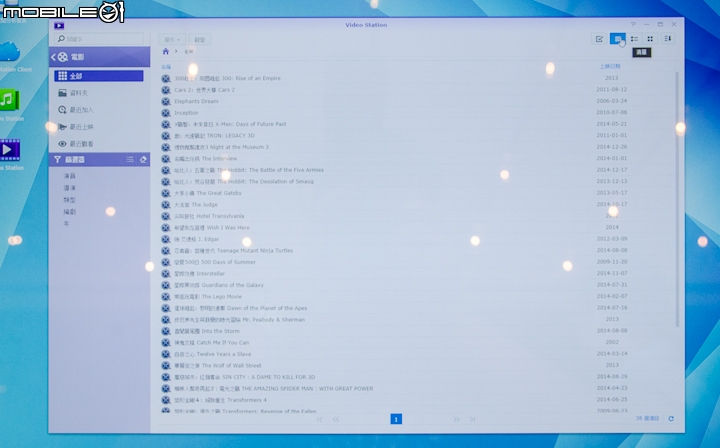Image resolution: width=720 pixels, height=448 pixels.
Task: Open Audio Station desktop icon
Action: [9, 100]
